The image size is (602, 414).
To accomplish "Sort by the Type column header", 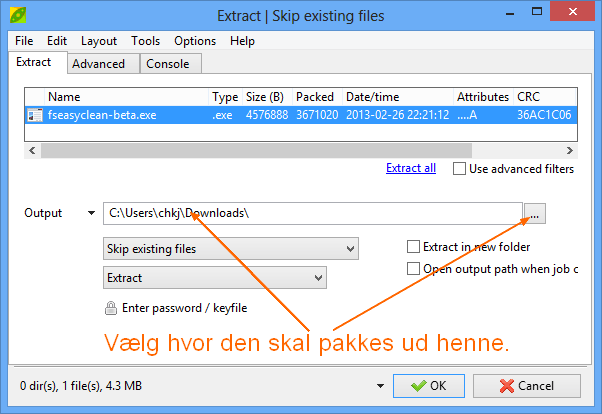I will (225, 97).
